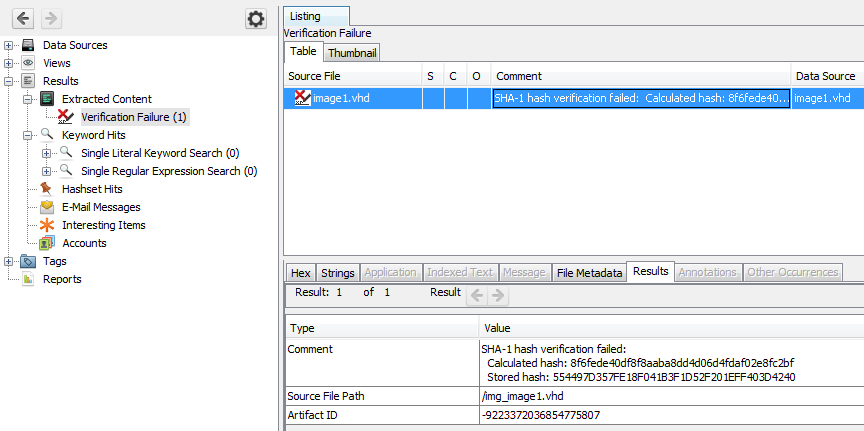Click the Tags icon in tree
Screen dimensions: 864x431
[x=28, y=261]
